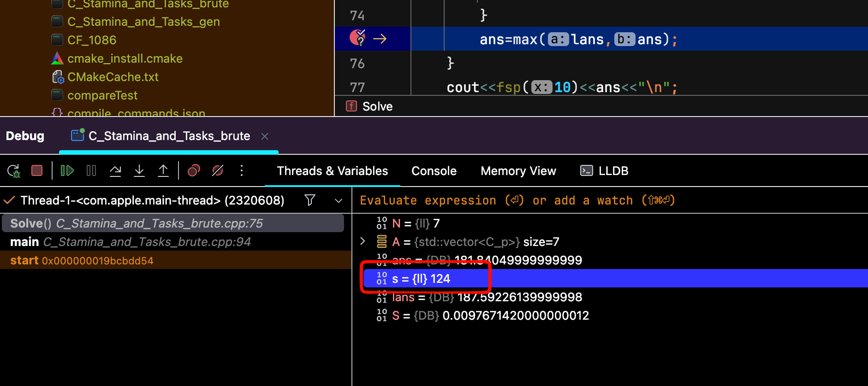Click the Step Out arrow icon
The height and width of the screenshot is (386, 868).
pos(163,171)
